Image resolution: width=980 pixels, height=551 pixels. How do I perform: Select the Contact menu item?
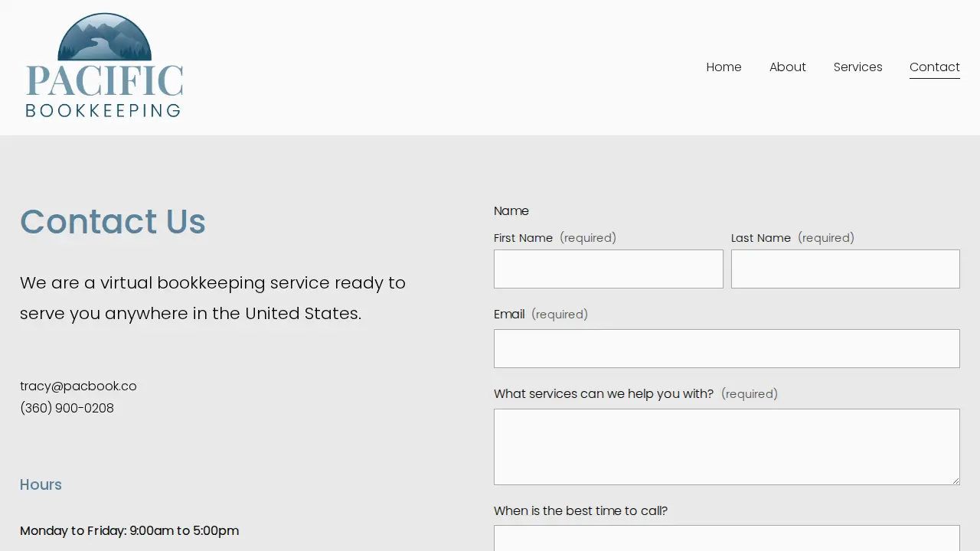[x=934, y=67]
